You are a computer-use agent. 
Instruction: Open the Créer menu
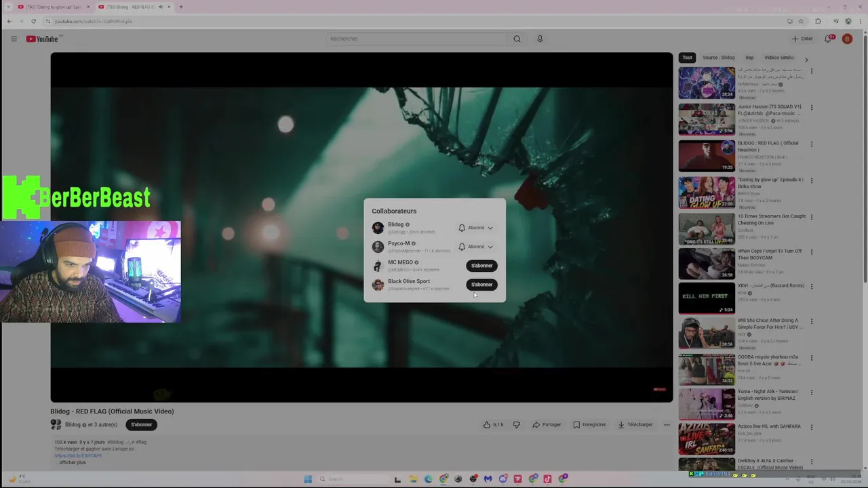[x=802, y=39]
